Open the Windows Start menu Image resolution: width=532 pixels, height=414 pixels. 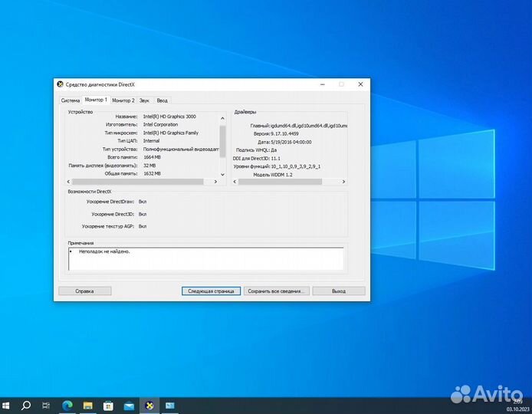6,406
